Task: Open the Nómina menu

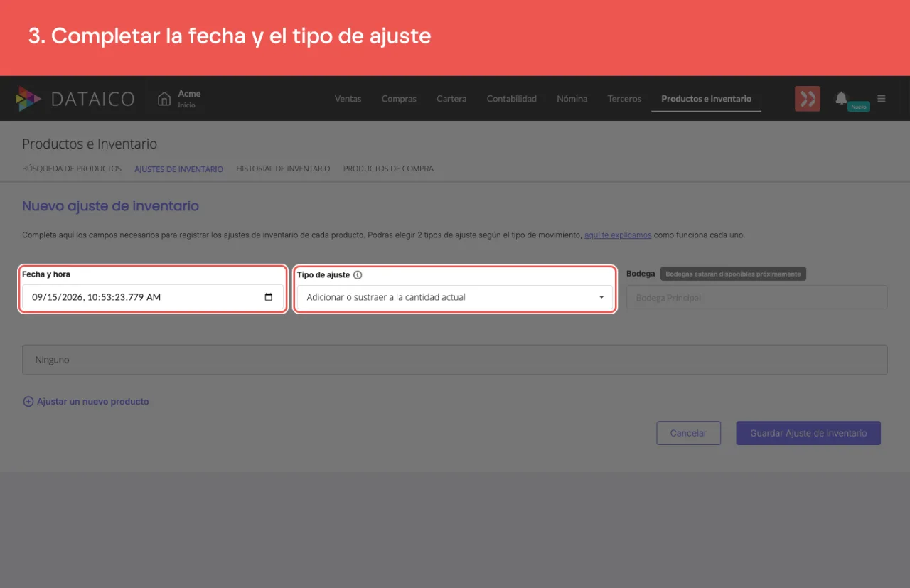Action: [x=572, y=99]
